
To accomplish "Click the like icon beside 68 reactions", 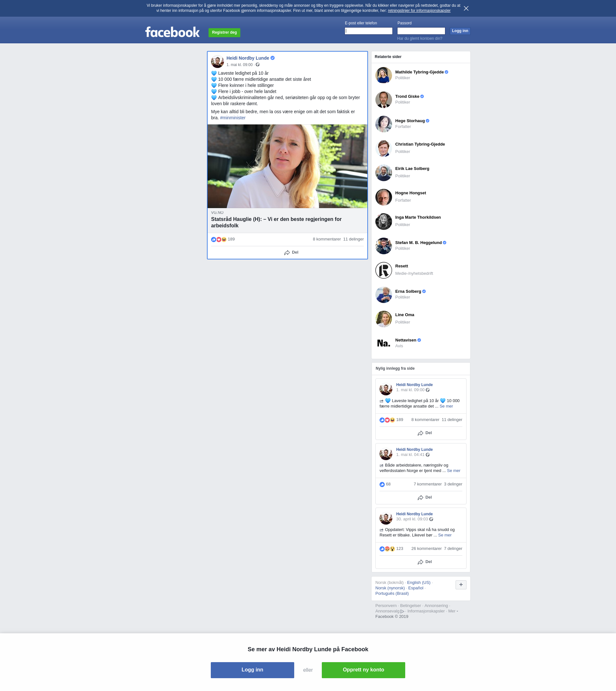I will coord(382,485).
